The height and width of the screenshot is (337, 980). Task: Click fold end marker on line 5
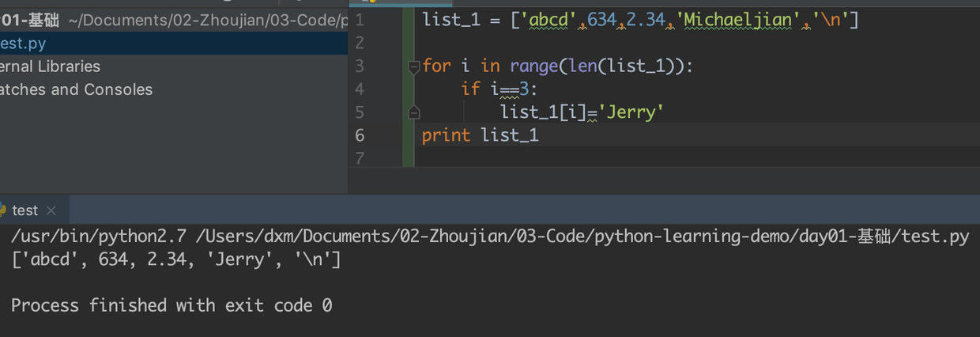[x=413, y=113]
